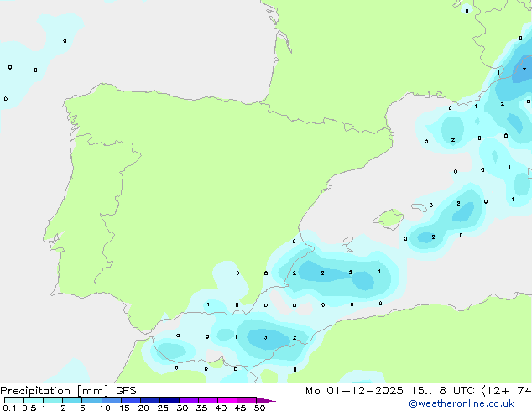Image resolution: width=532 pixels, height=411 pixels.
Task: Pick the 40–45 mm magenta legend swatch
Action: pos(227,400)
